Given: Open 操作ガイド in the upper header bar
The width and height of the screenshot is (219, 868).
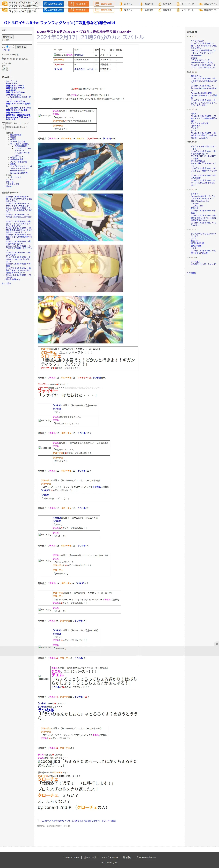Looking at the screenshot, I should pos(127,4).
